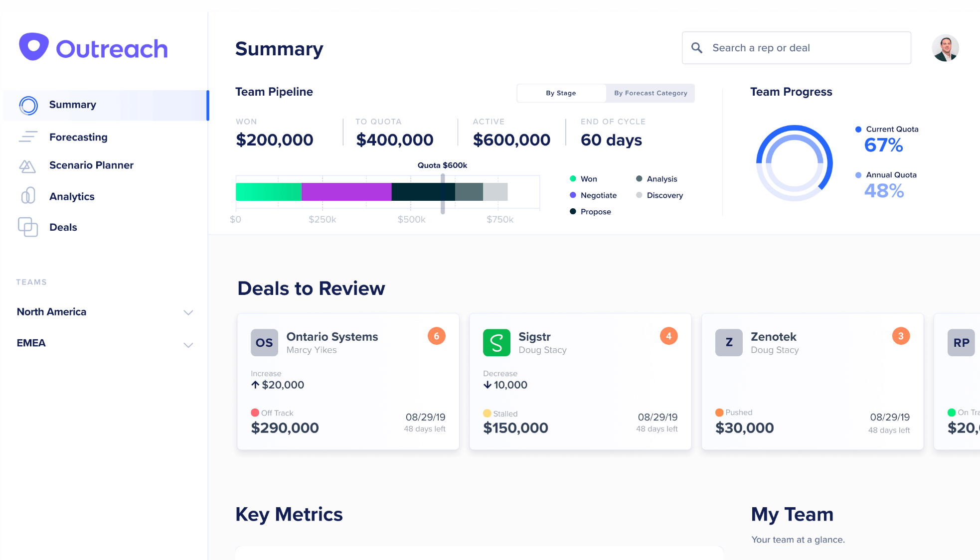
Task: Open the Ontario Systems company avatar
Action: [x=264, y=342]
